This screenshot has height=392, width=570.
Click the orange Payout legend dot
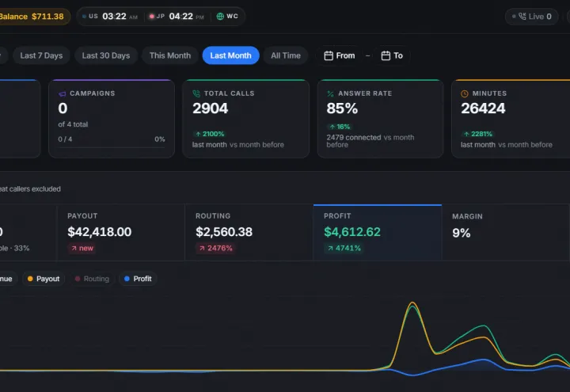tap(30, 279)
